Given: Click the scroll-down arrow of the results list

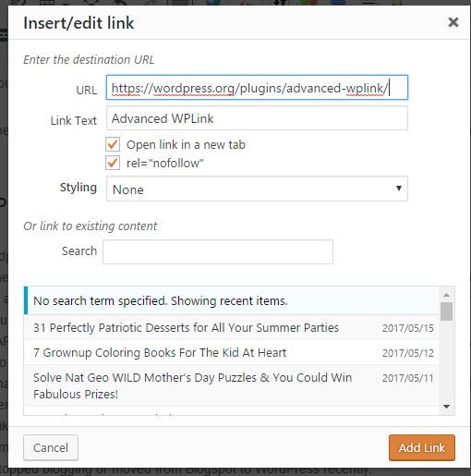Looking at the screenshot, I should [446, 407].
